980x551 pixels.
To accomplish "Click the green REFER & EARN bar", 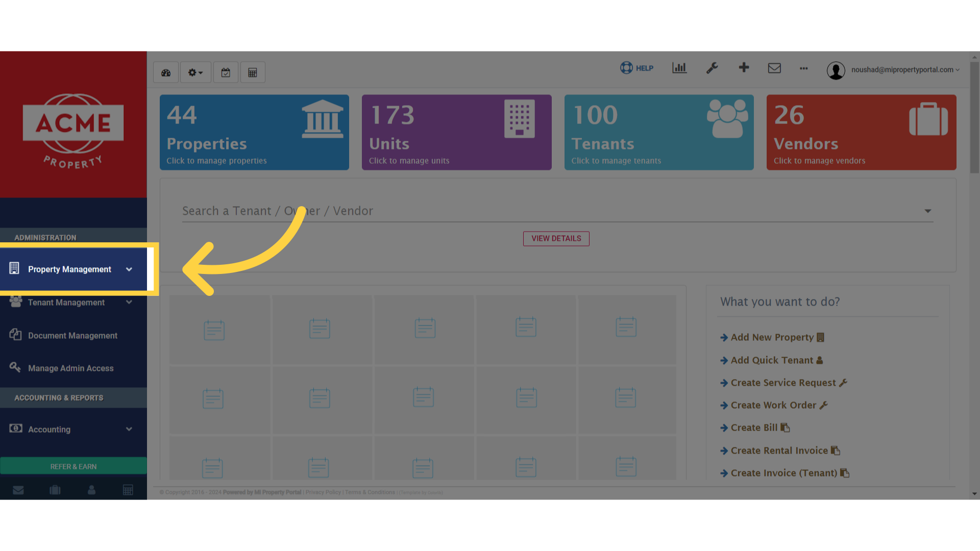I will tap(73, 466).
